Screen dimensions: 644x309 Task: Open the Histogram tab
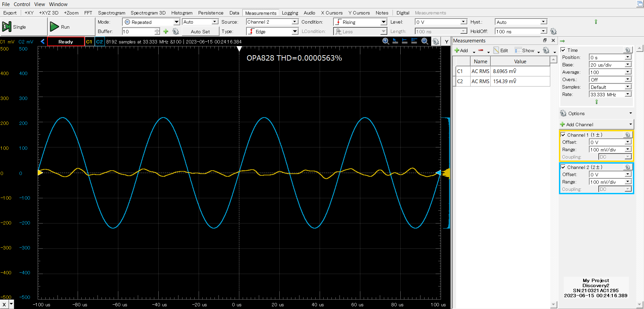[182, 13]
